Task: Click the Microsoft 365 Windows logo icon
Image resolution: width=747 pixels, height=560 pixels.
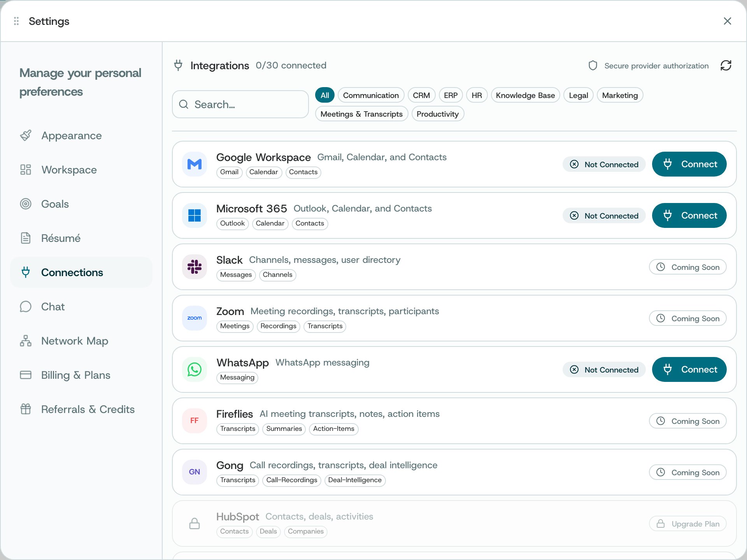Action: (195, 215)
